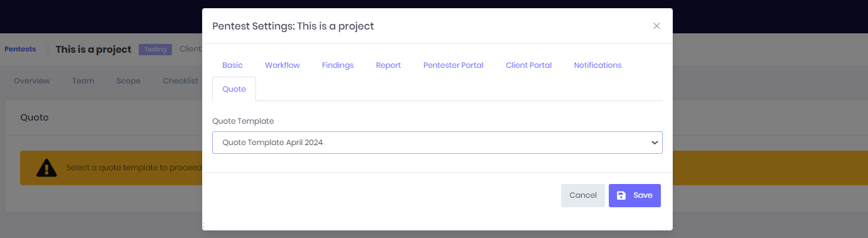
Task: Click the yellow warning triangle icon
Action: click(x=46, y=168)
